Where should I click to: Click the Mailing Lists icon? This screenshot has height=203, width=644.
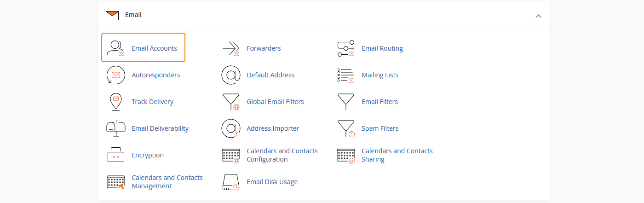(x=345, y=75)
